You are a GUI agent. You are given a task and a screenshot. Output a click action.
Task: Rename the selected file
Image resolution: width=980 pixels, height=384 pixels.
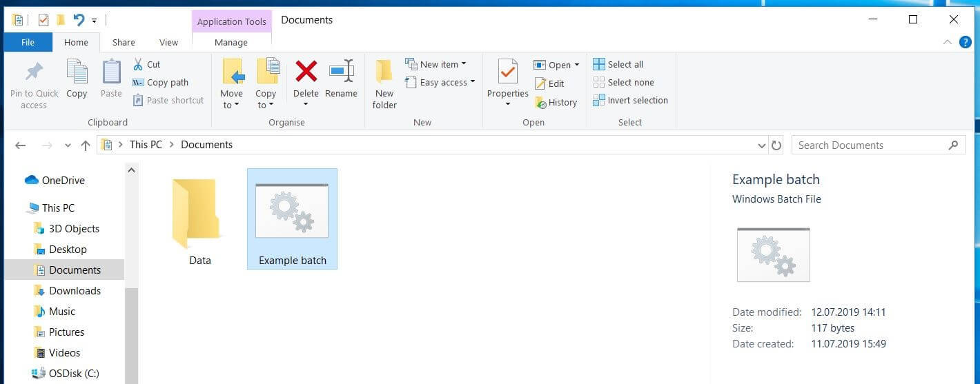click(x=341, y=79)
